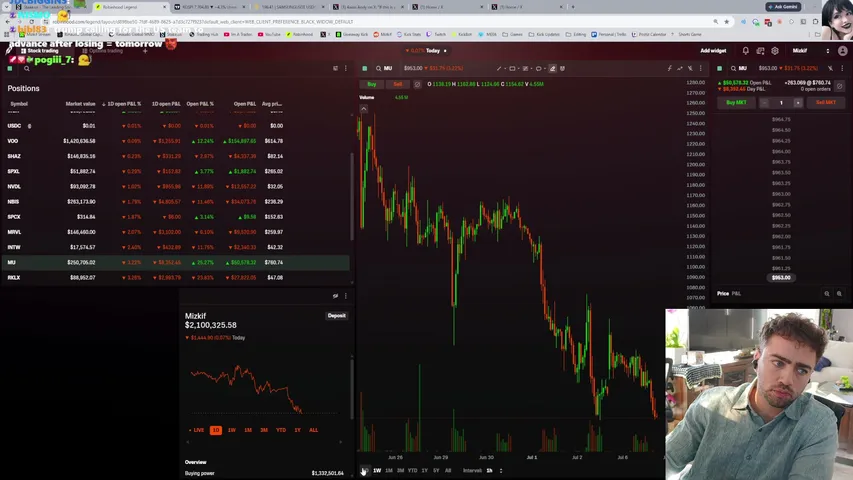
Task: Open chart indicators icon
Action: [669, 69]
